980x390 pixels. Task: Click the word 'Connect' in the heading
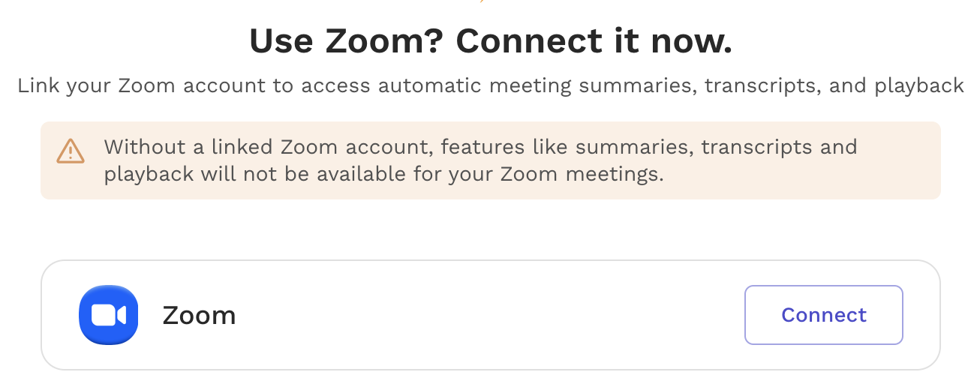click(x=523, y=42)
